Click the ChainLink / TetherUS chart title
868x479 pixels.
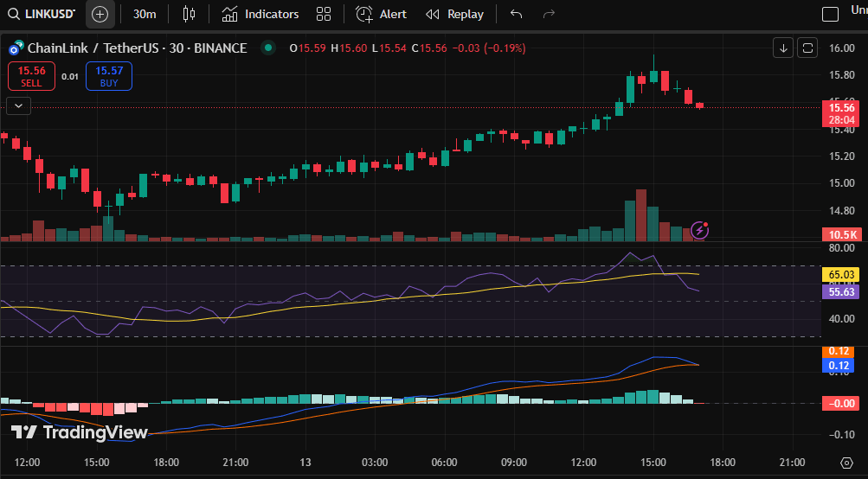click(x=138, y=48)
